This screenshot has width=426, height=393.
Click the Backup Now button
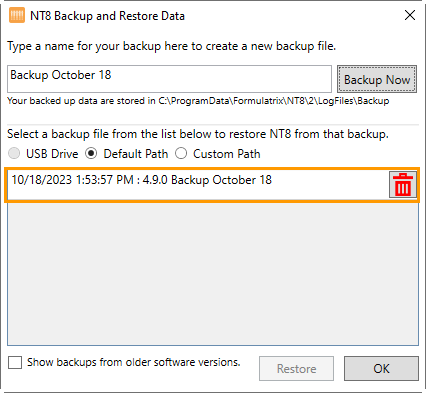(x=377, y=79)
